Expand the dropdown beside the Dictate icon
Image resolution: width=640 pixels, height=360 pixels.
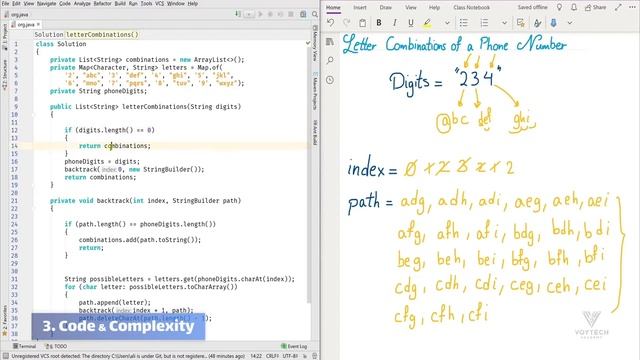pyautogui.click(x=570, y=23)
